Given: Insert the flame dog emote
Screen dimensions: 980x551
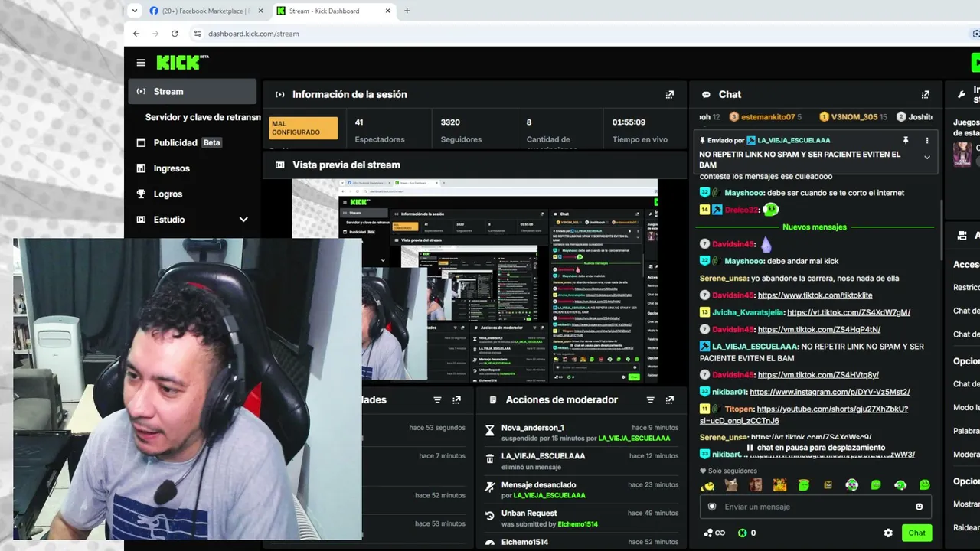Looking at the screenshot, I should (x=779, y=485).
